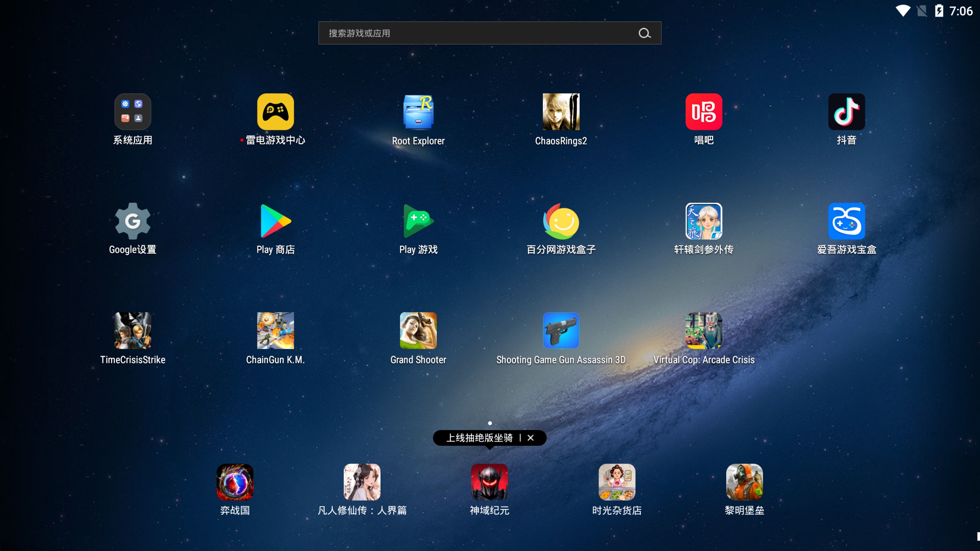The width and height of the screenshot is (980, 551).
Task: Launch 抖音 app
Action: 846,112
